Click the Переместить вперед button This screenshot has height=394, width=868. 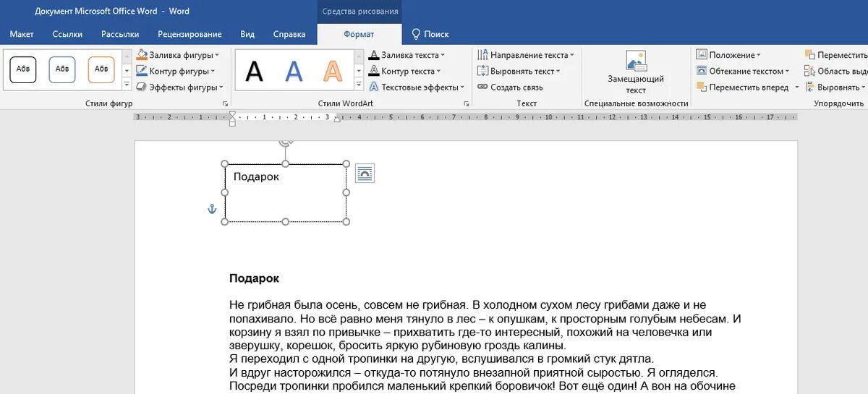743,87
